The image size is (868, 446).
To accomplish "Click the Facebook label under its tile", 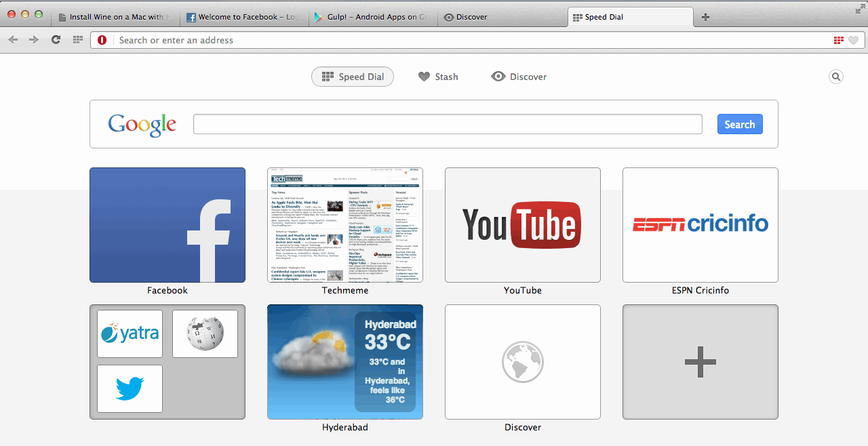I will [167, 290].
